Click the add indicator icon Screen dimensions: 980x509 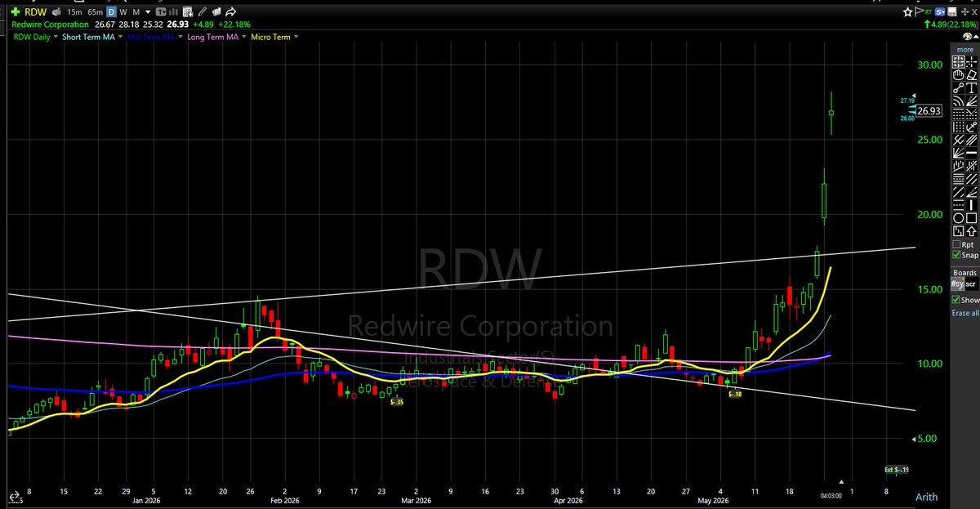pyautogui.click(x=188, y=12)
